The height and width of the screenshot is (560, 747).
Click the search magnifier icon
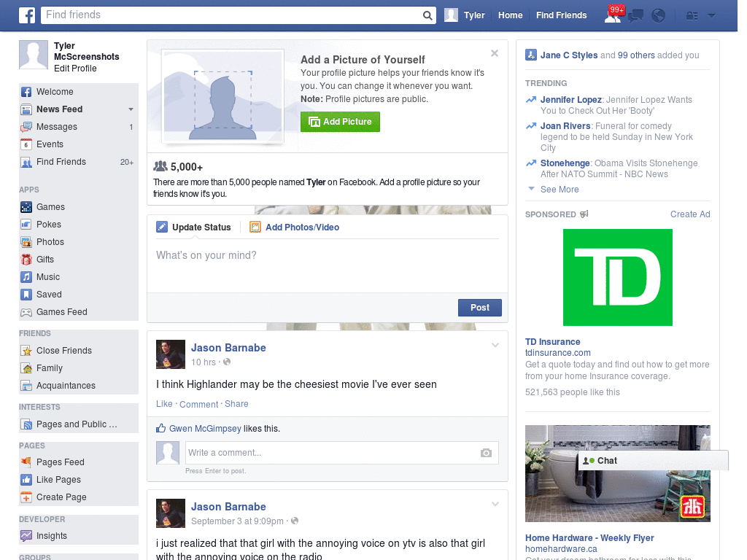click(x=427, y=16)
